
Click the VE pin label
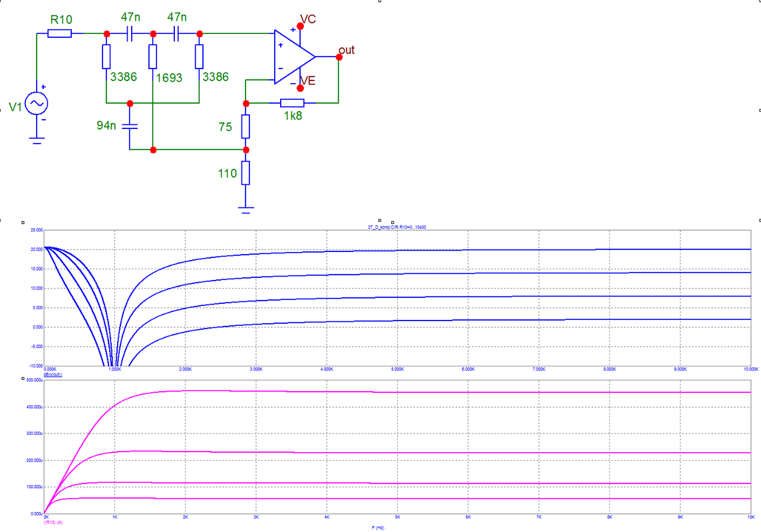[308, 80]
